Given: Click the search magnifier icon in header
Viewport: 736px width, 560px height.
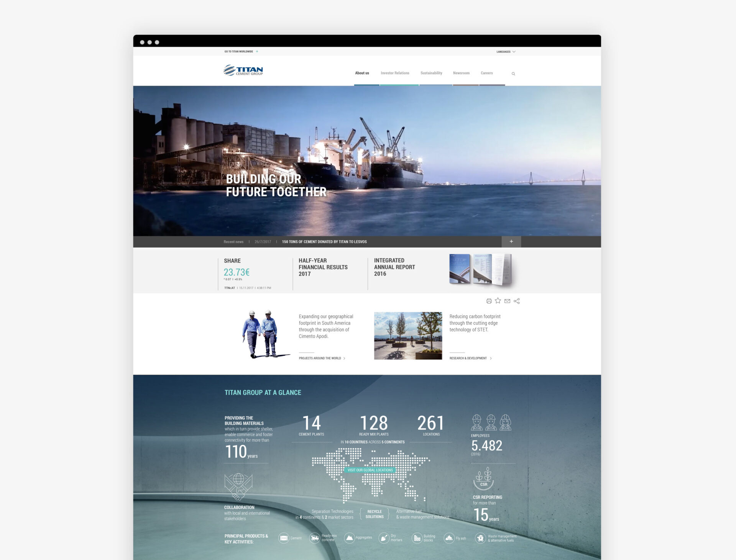Looking at the screenshot, I should pyautogui.click(x=513, y=74).
